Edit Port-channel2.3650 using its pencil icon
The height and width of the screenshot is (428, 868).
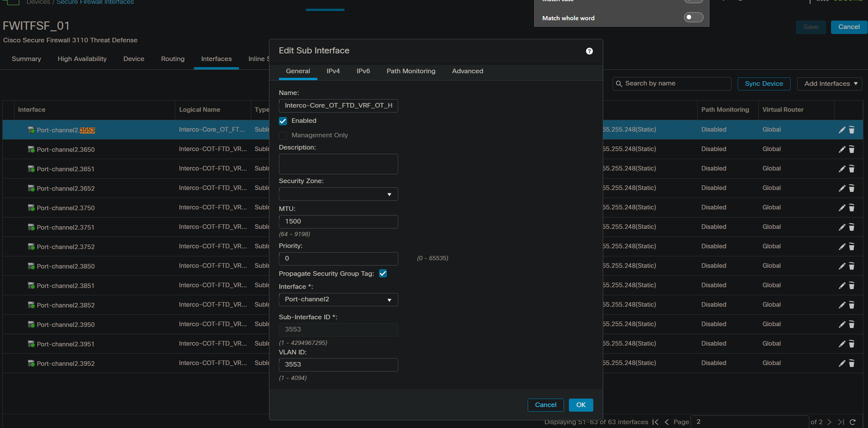click(842, 150)
